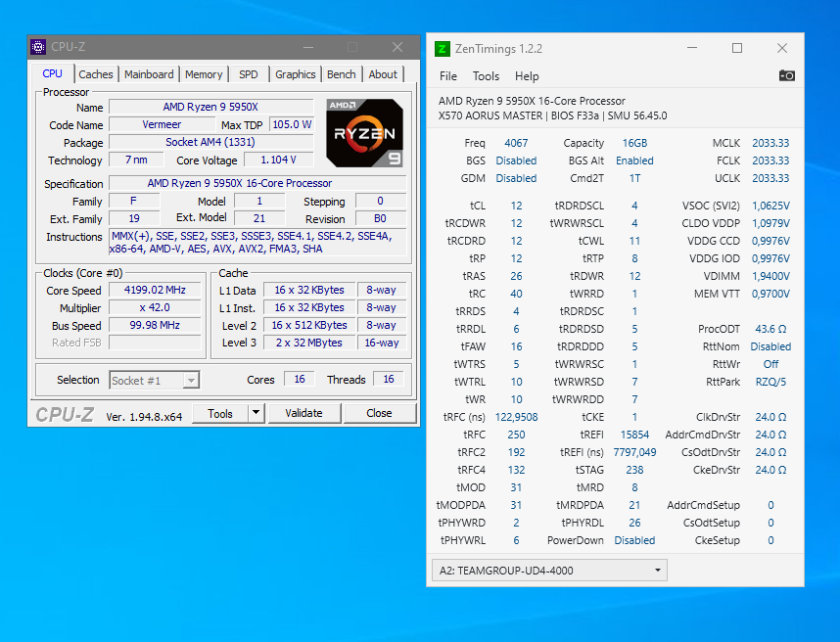Image resolution: width=840 pixels, height=642 pixels.
Task: Click the Threads count value 16
Action: click(389, 379)
